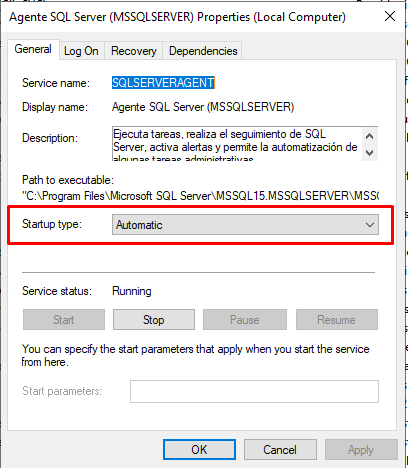Click the SQLSERVERAGENT service name text
Viewport: 408px width, 468px height.
(x=163, y=83)
